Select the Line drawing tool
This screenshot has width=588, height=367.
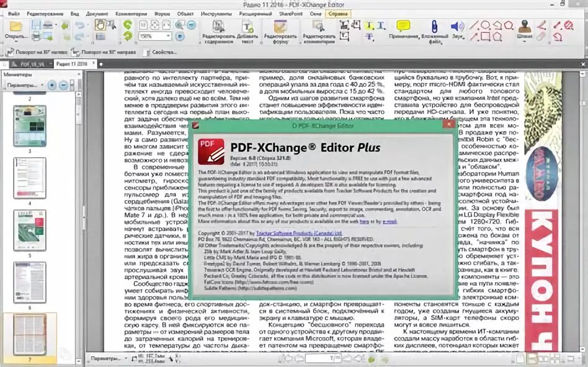click(474, 25)
